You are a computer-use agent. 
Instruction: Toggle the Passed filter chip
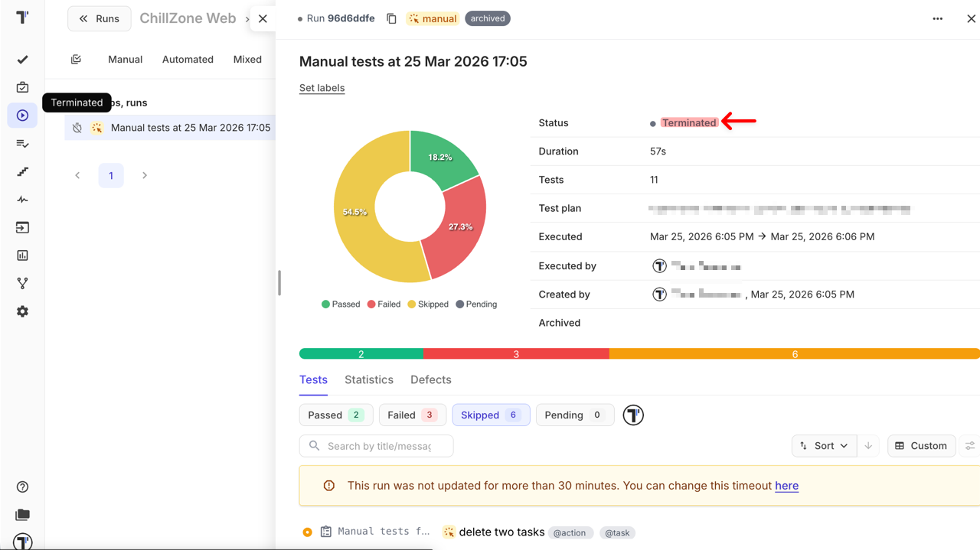(x=335, y=415)
